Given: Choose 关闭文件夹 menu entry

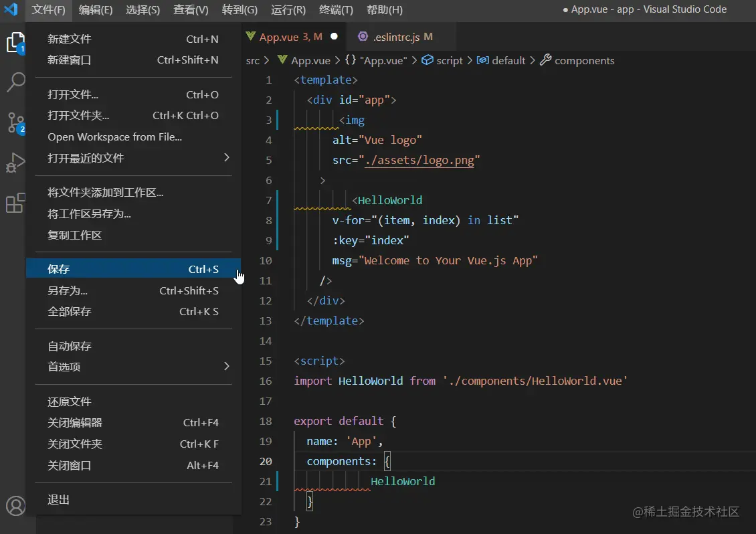Looking at the screenshot, I should point(134,444).
